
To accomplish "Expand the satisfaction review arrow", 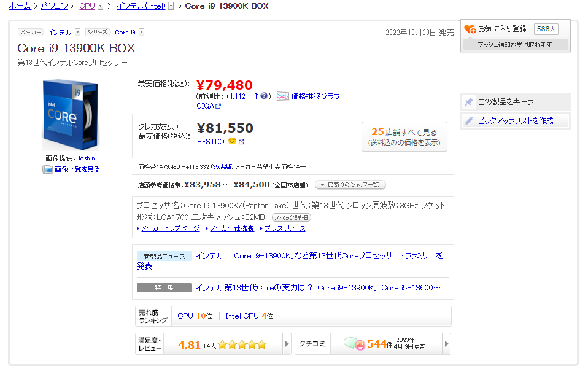I will pos(287,343).
